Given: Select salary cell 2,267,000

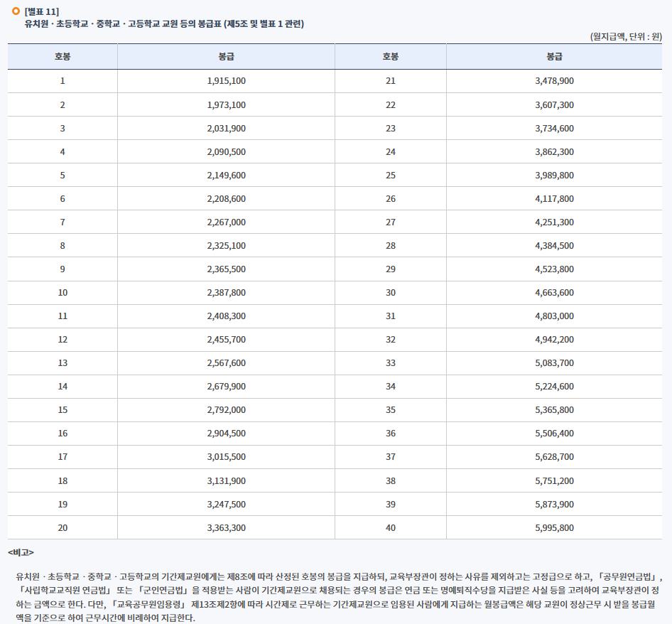Looking at the screenshot, I should click(x=227, y=222).
